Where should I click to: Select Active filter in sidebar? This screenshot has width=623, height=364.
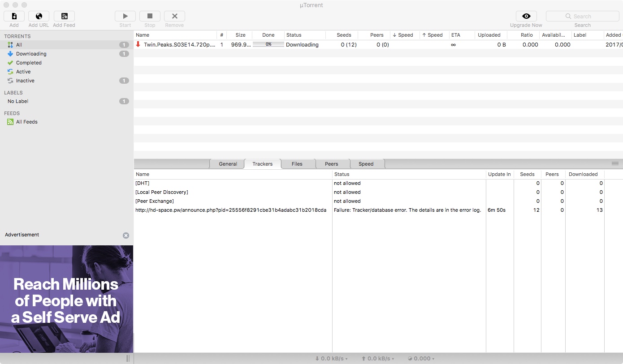pos(67,72)
